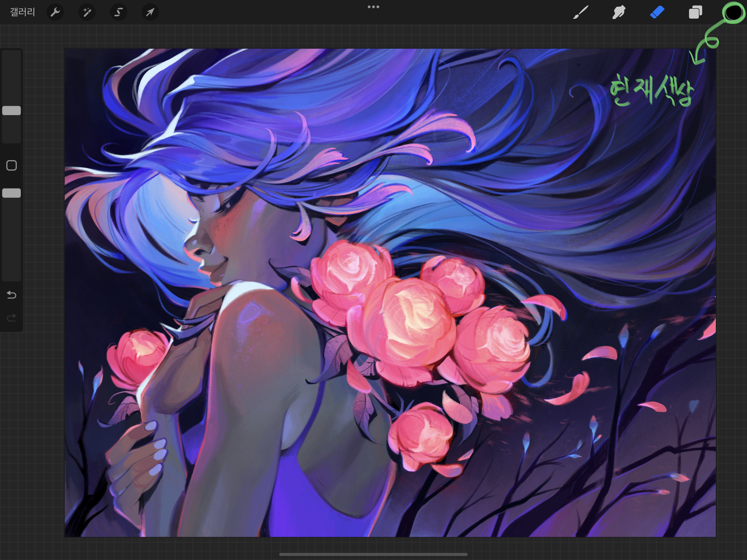Select the blue Eraser tool
747x560 pixels.
click(657, 13)
